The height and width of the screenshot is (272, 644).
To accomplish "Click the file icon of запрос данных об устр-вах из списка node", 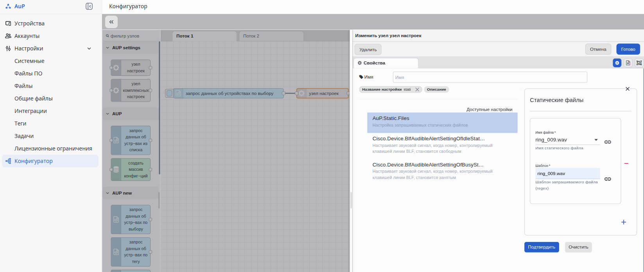I will (116, 140).
